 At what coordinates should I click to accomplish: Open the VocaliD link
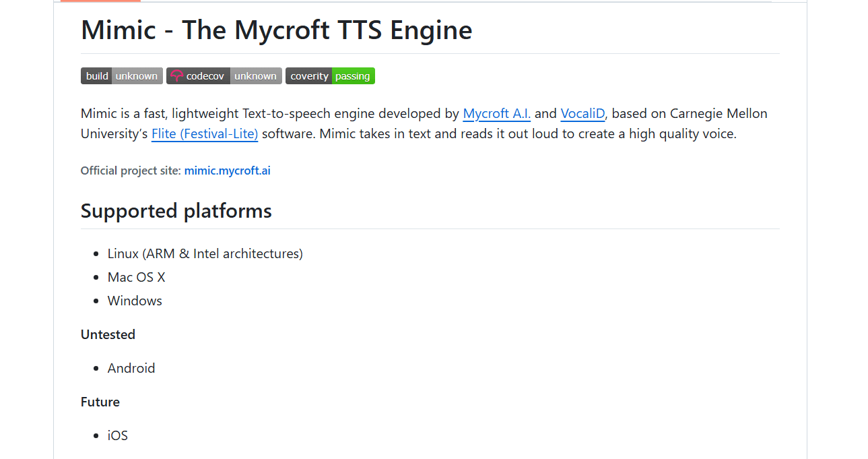pos(583,113)
